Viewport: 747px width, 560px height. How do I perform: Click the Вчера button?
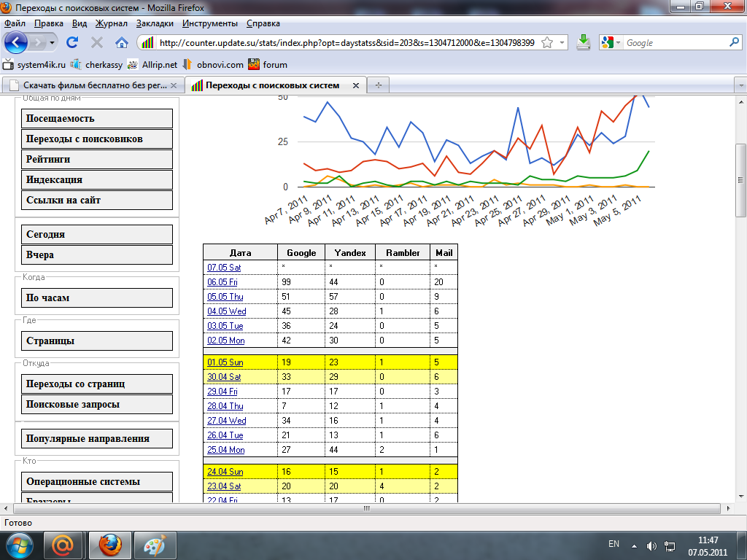point(97,254)
